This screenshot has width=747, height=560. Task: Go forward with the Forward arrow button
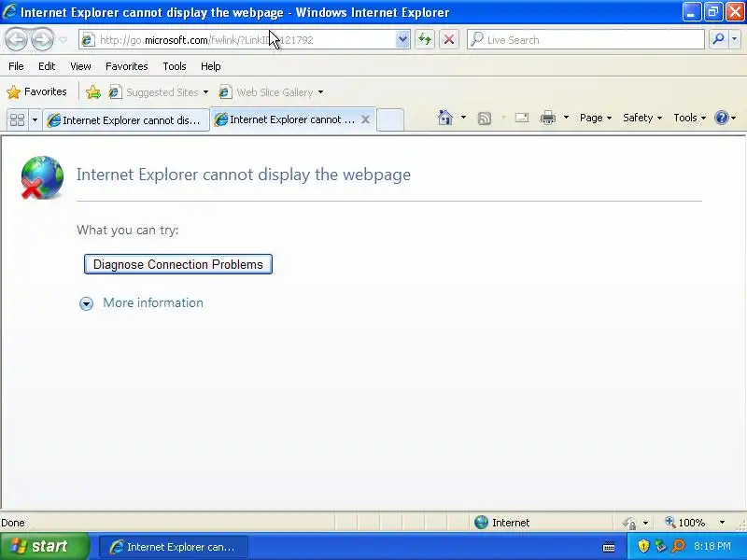(42, 39)
